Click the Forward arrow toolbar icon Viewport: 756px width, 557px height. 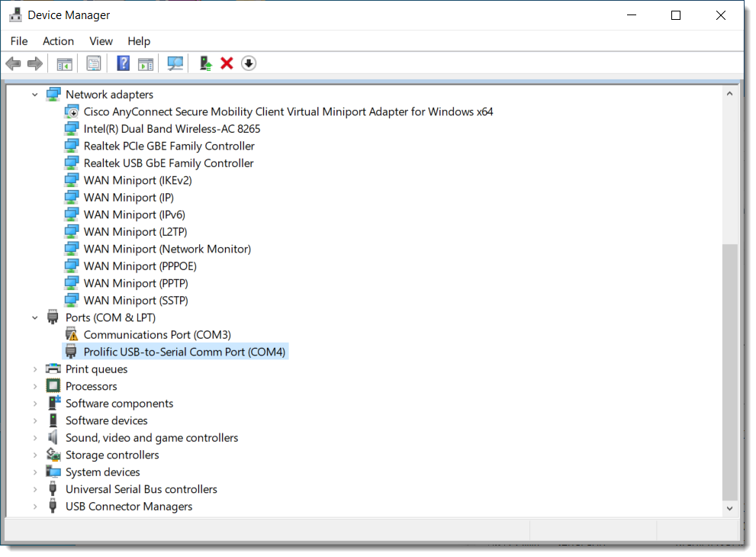[35, 63]
